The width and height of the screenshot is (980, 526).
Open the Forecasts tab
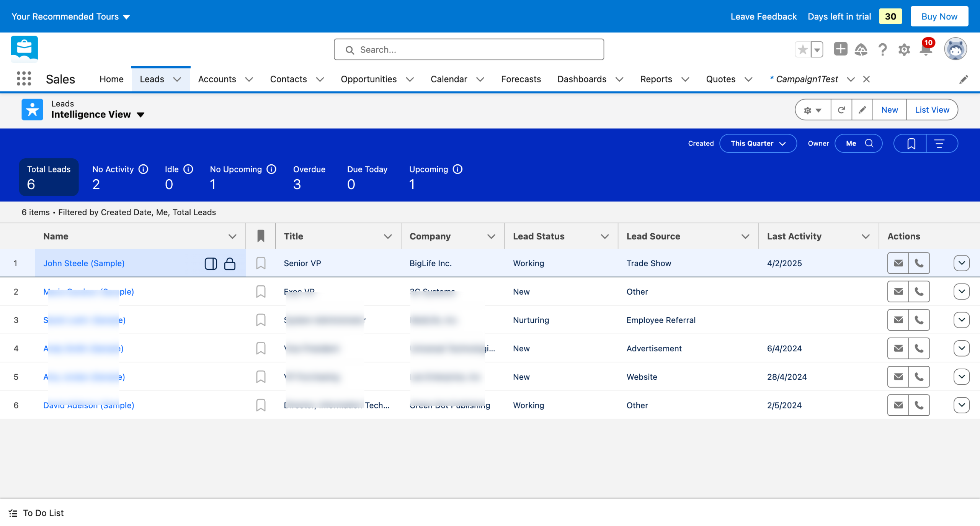521,79
